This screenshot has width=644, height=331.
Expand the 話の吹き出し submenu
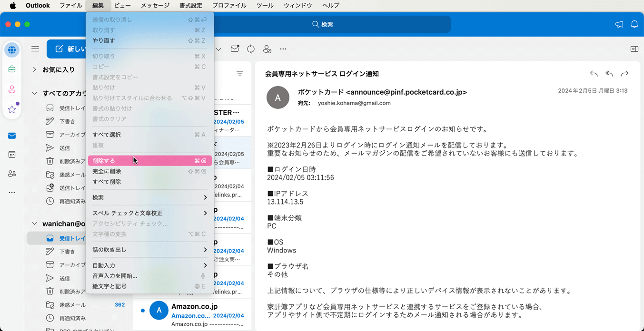[x=150, y=250]
